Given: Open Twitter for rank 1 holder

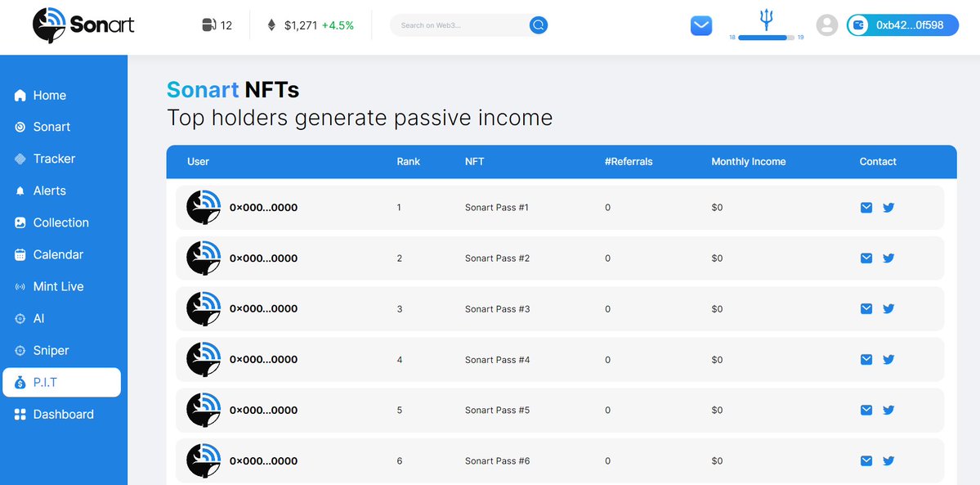Looking at the screenshot, I should coord(888,207).
